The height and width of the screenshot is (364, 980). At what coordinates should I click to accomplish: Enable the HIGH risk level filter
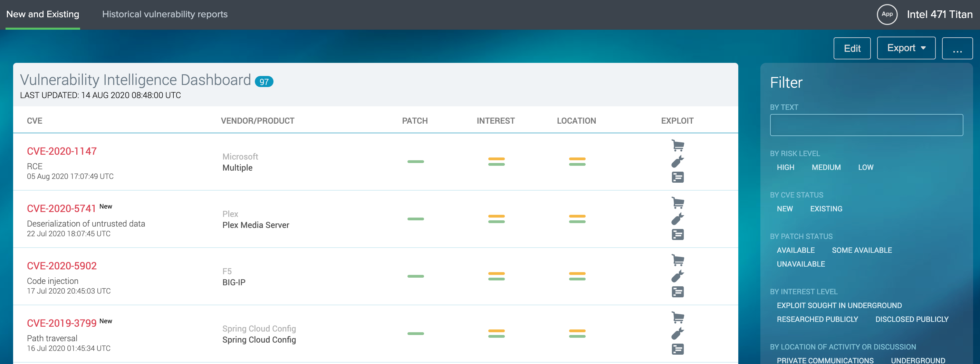coord(786,167)
